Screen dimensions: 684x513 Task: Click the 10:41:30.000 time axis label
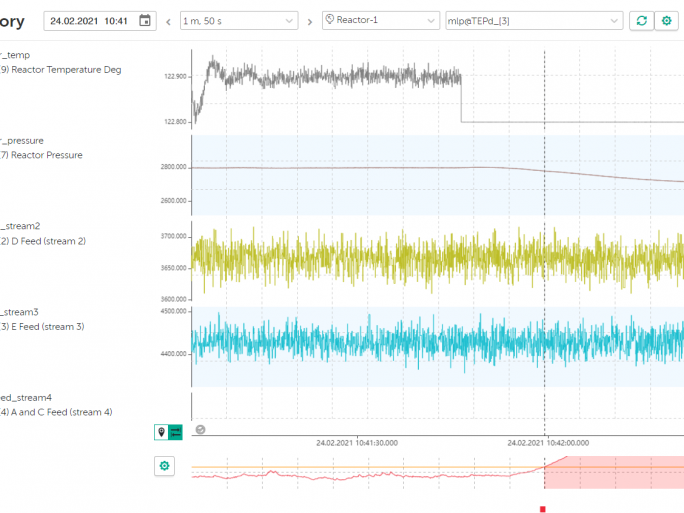coord(357,443)
